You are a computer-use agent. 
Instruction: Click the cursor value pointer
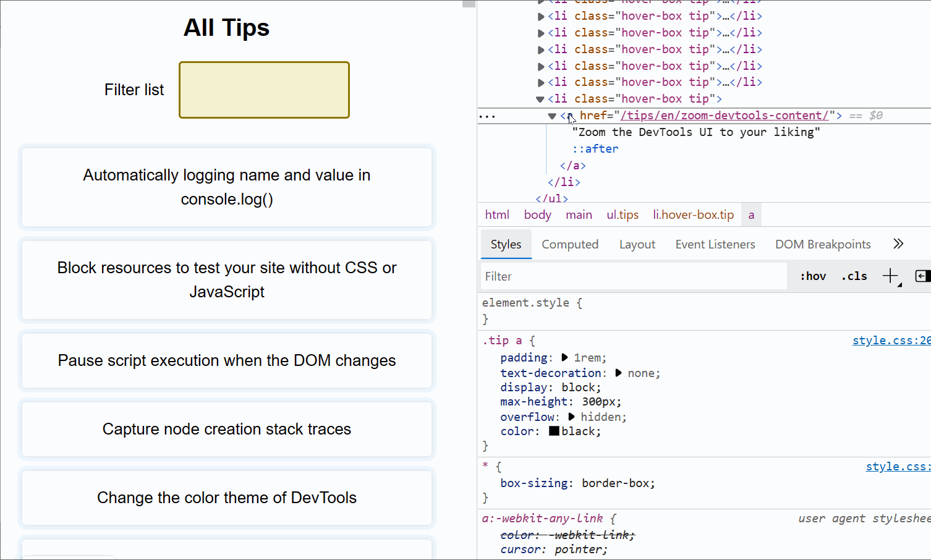(579, 549)
